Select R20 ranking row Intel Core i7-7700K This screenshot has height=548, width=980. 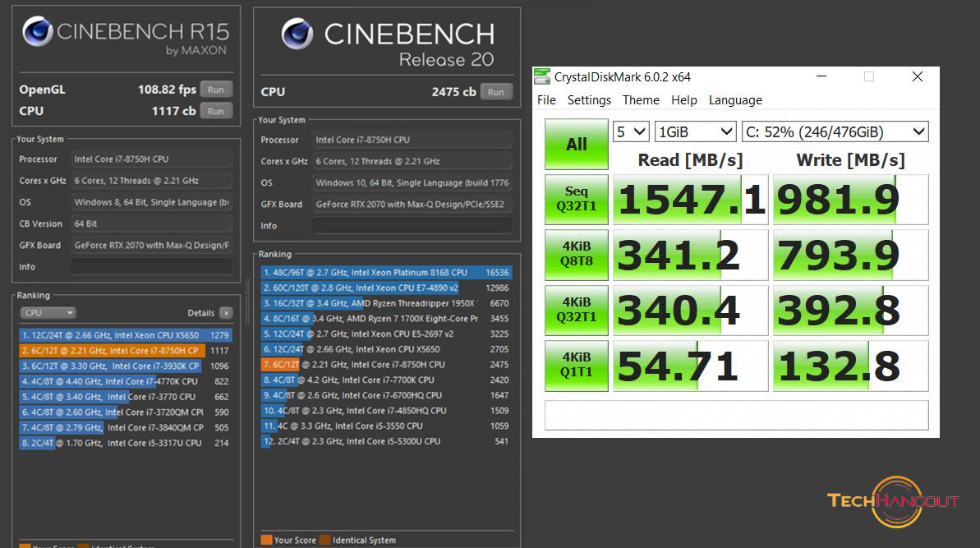[x=386, y=380]
